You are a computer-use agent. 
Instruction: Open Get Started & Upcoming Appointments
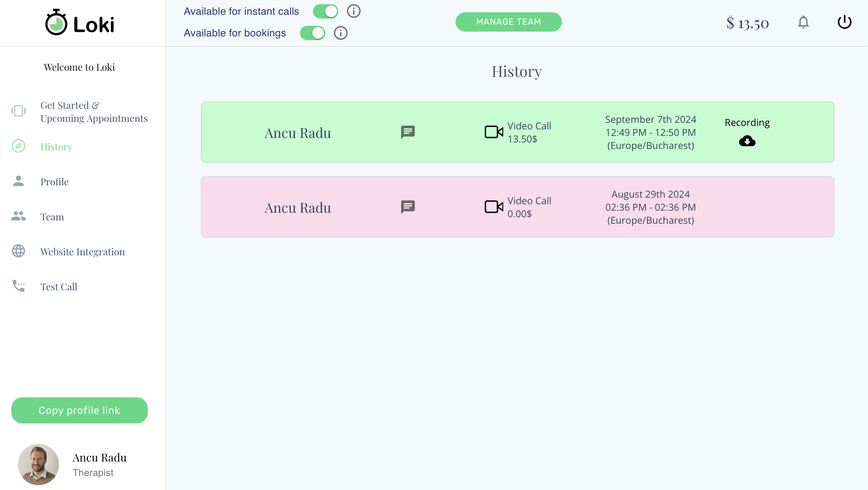click(x=94, y=112)
